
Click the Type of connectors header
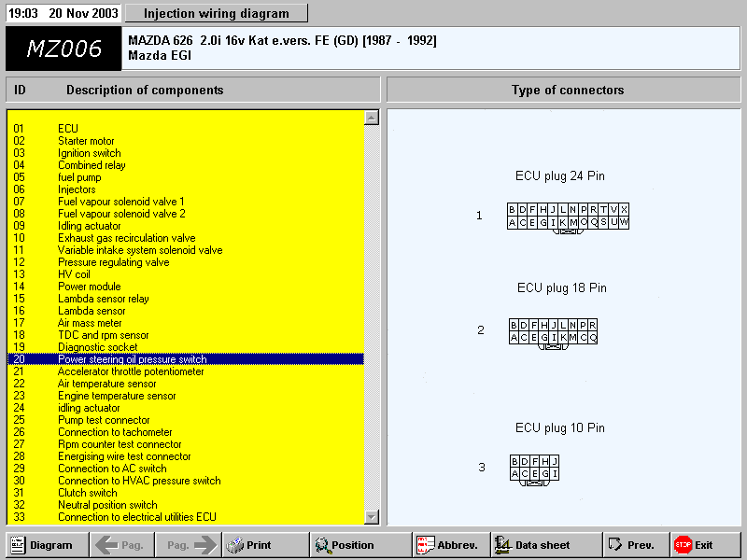[564, 90]
